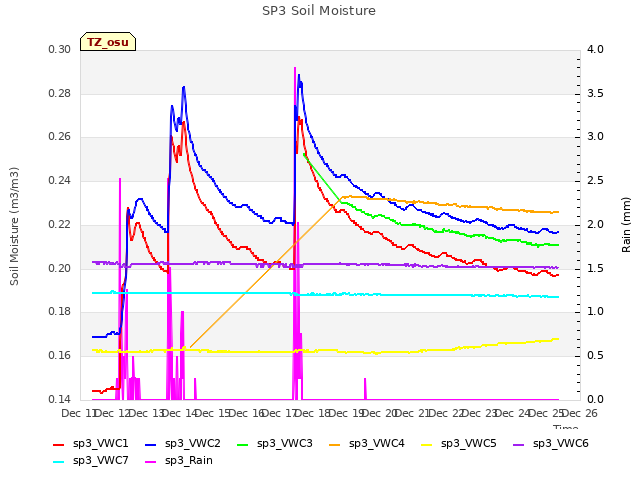
Task: Click the 3.0 rain axis tick label
Action: 595,136
